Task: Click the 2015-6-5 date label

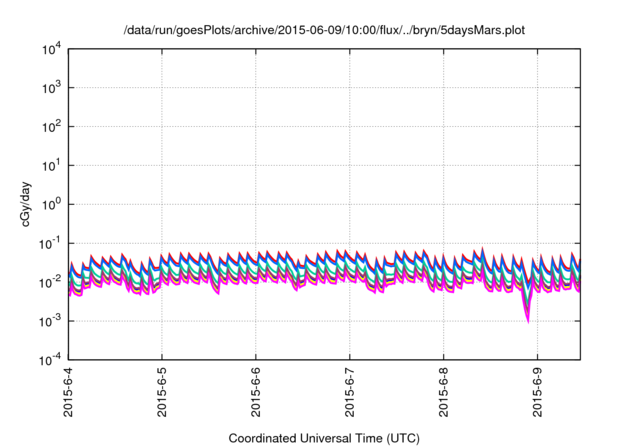Action: (x=162, y=392)
